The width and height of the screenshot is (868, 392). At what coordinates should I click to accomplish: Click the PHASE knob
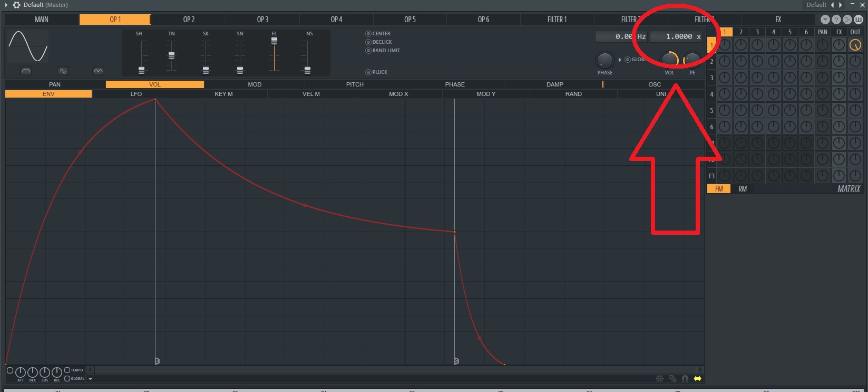pyautogui.click(x=604, y=60)
